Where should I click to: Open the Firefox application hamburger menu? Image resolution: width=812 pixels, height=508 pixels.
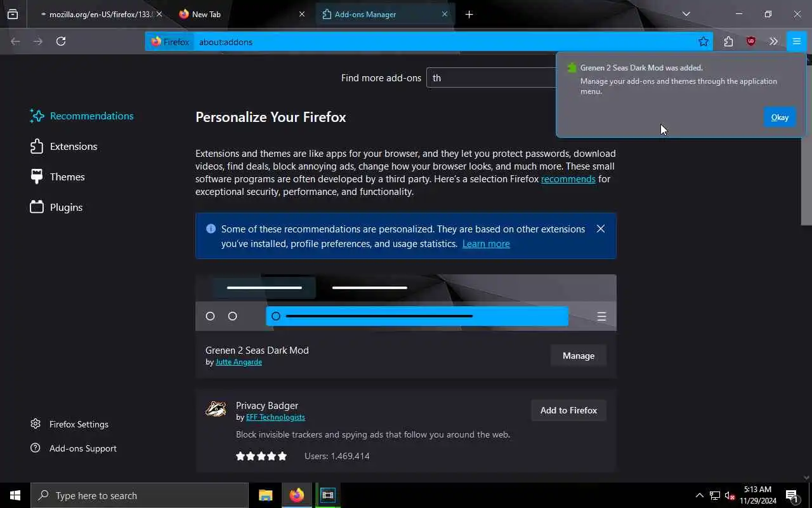coord(796,41)
